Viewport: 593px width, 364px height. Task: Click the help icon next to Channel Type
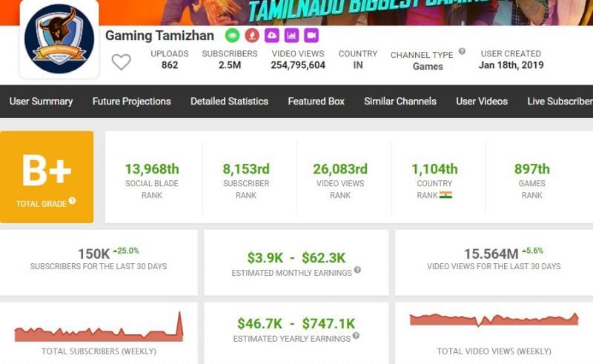click(462, 52)
